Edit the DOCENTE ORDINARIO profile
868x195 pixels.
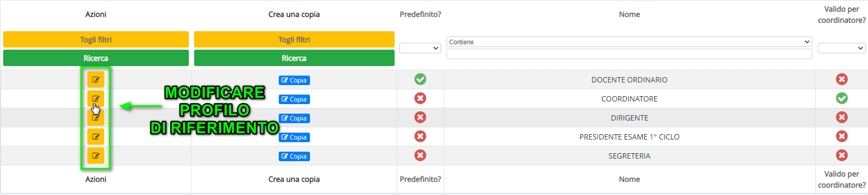pos(96,80)
